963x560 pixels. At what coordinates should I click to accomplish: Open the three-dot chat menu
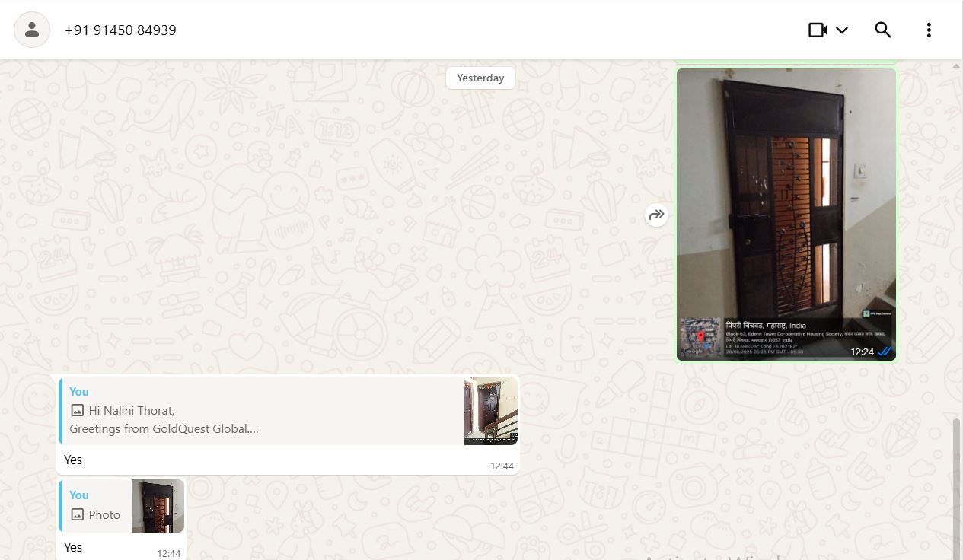coord(929,30)
